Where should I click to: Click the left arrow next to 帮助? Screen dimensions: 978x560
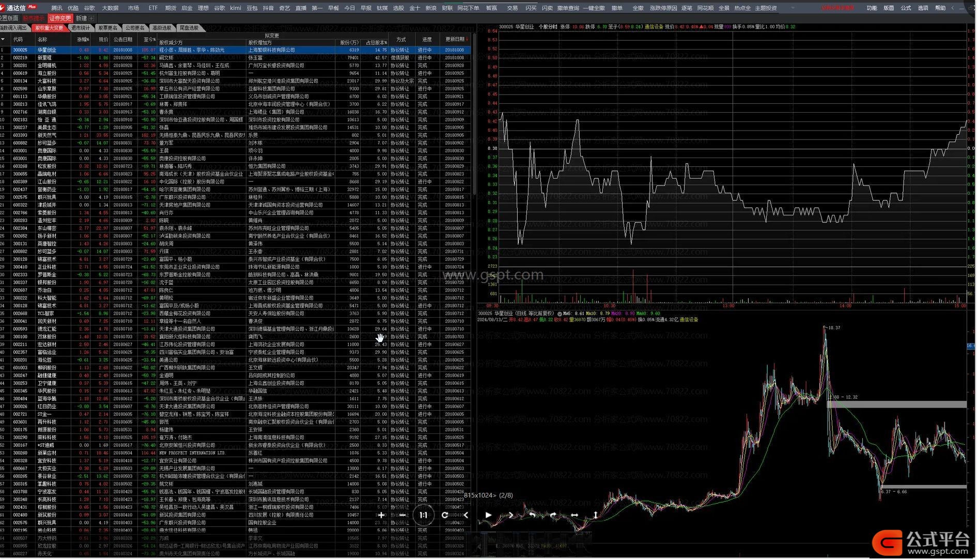tap(953, 8)
